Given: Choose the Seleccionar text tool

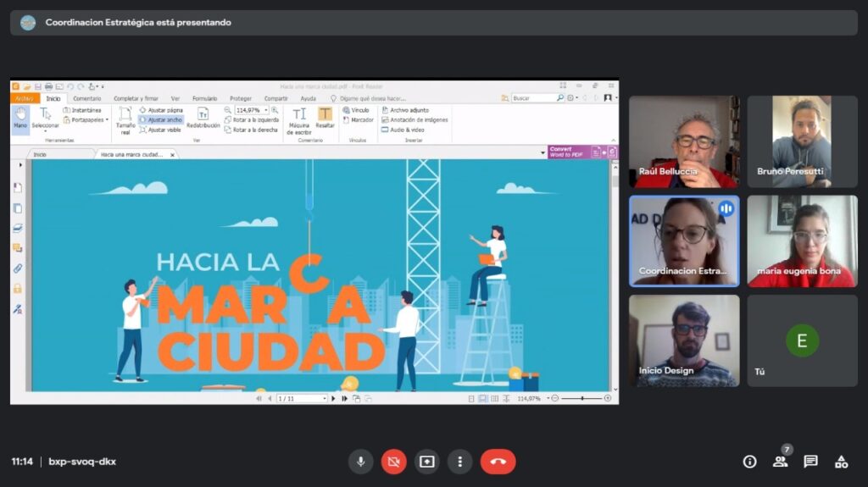Looking at the screenshot, I should click(45, 119).
